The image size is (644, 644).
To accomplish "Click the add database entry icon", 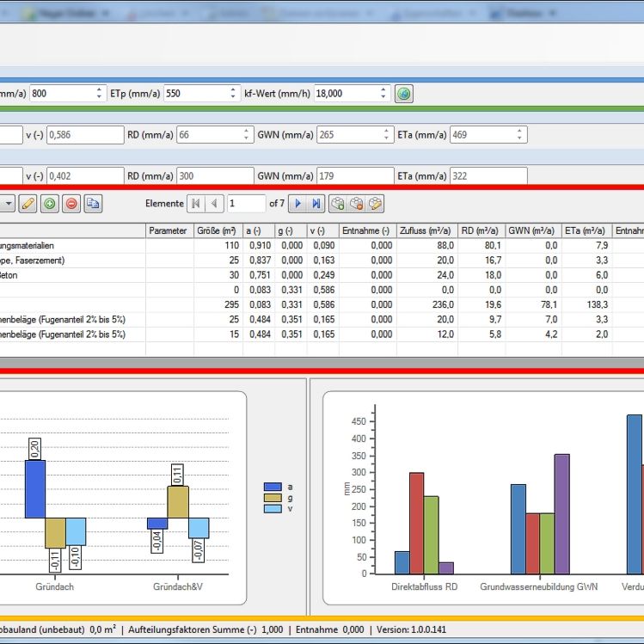I will [x=338, y=204].
